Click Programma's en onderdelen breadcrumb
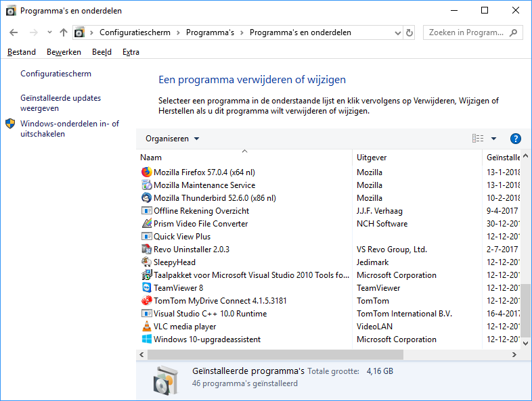Image resolution: width=532 pixels, height=401 pixels. 301,32
